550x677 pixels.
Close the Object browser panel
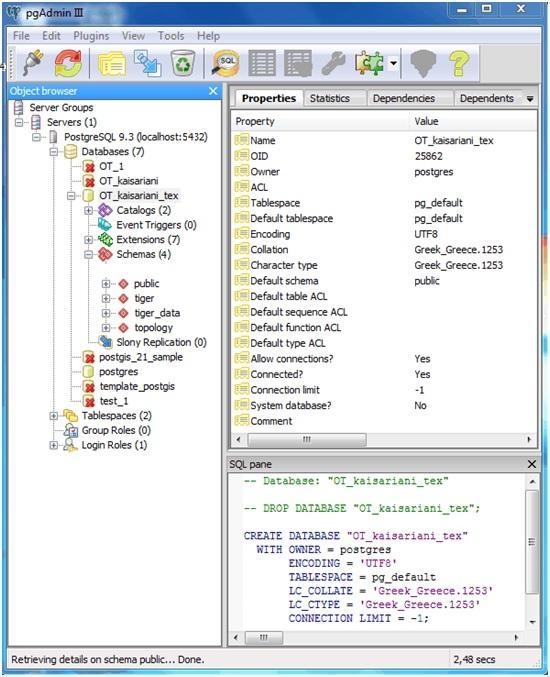213,91
